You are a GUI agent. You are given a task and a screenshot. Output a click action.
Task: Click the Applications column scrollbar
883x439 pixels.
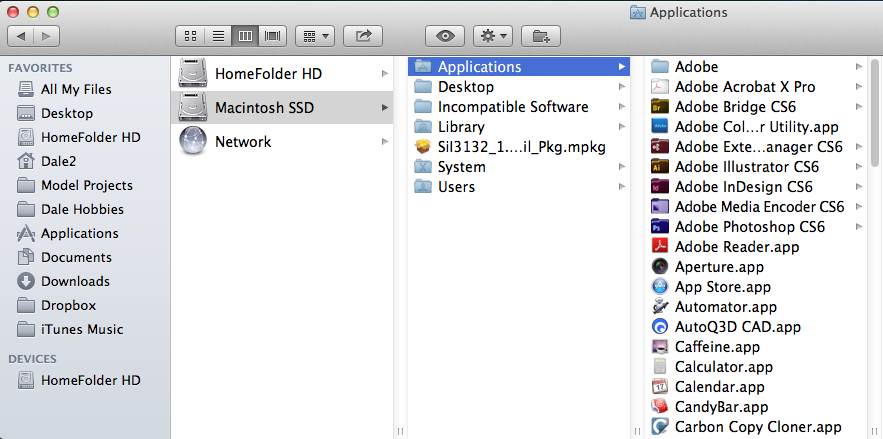click(875, 111)
